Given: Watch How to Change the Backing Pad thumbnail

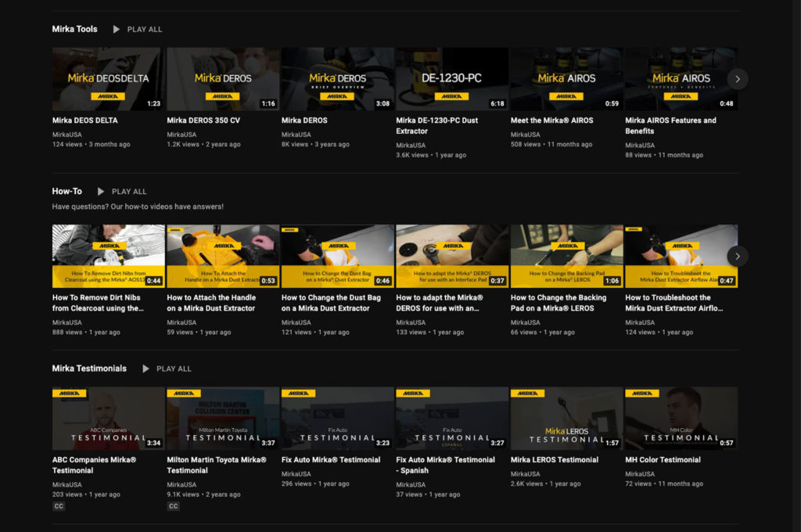Looking at the screenshot, I should 566,257.
